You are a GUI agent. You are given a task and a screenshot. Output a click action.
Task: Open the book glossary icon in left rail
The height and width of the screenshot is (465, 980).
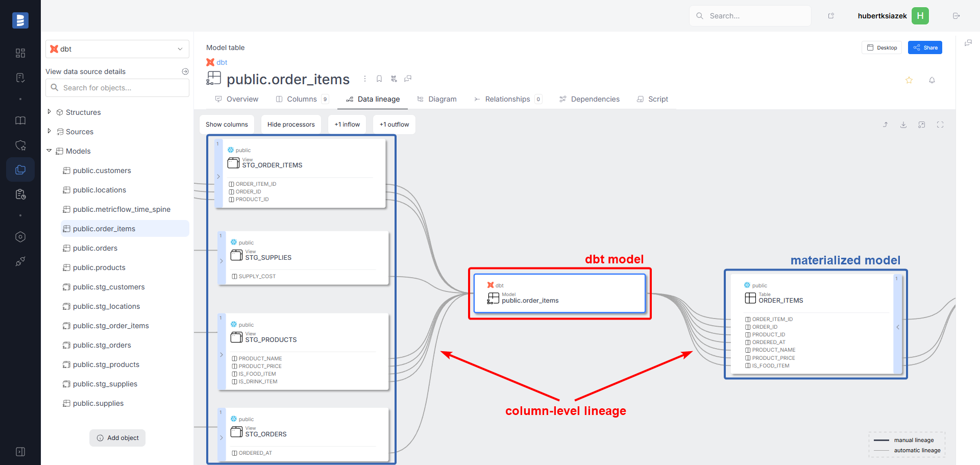20,120
